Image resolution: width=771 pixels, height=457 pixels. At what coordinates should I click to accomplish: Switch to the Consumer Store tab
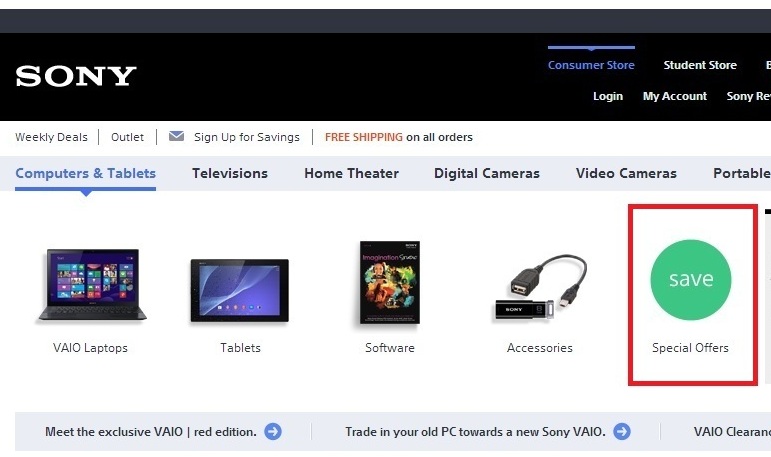tap(591, 65)
